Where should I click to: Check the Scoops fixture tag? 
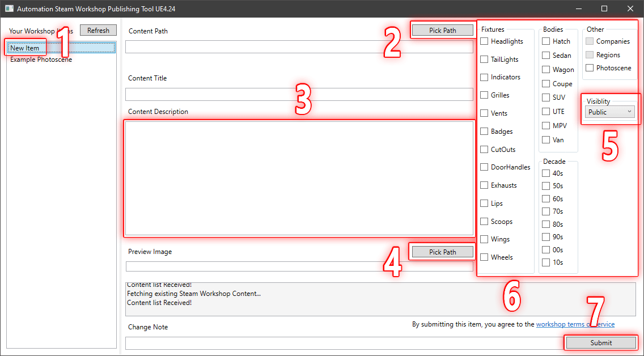tap(484, 221)
